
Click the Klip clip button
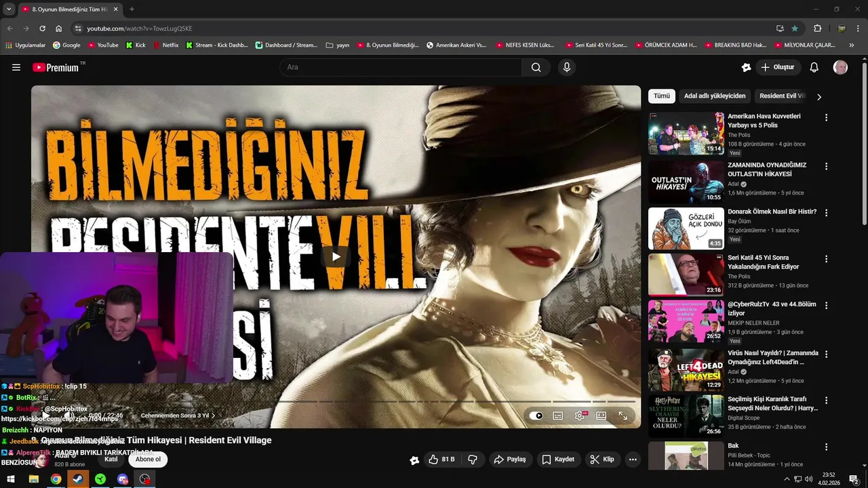pyautogui.click(x=602, y=459)
